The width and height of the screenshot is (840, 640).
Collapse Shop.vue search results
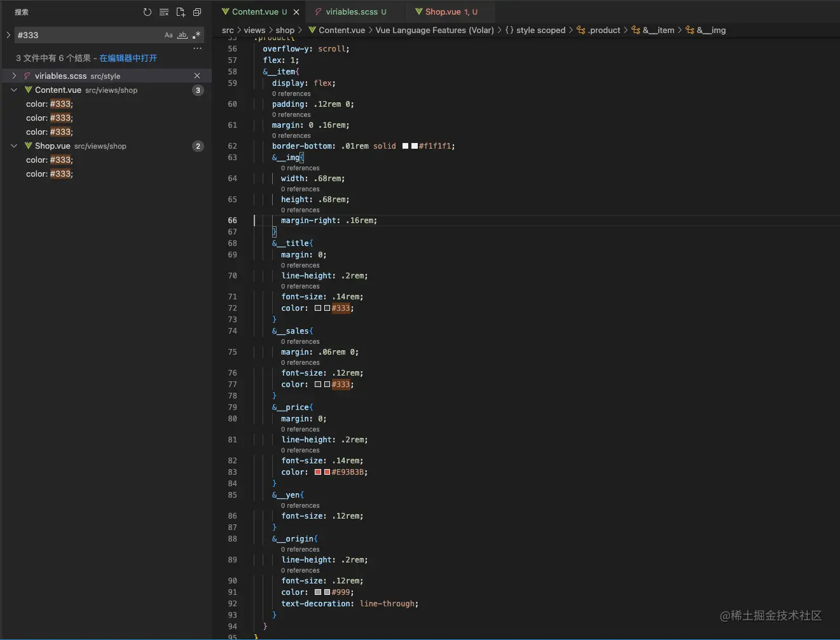pos(14,146)
